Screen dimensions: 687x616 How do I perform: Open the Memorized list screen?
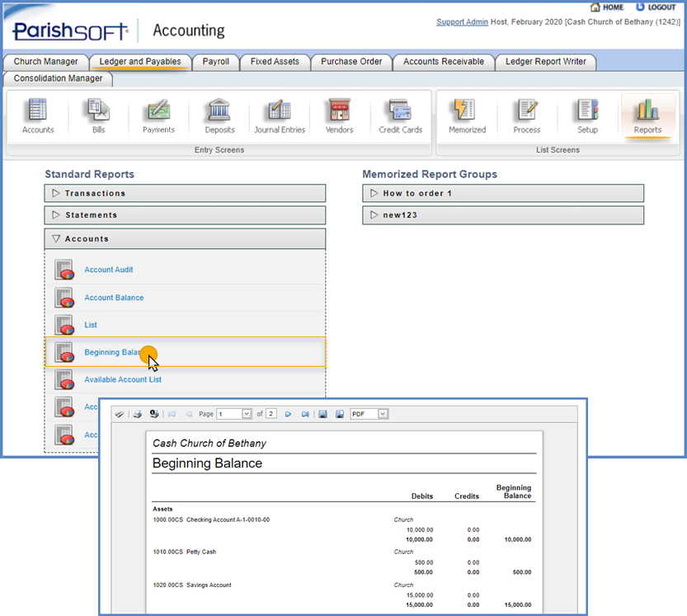pos(467,115)
